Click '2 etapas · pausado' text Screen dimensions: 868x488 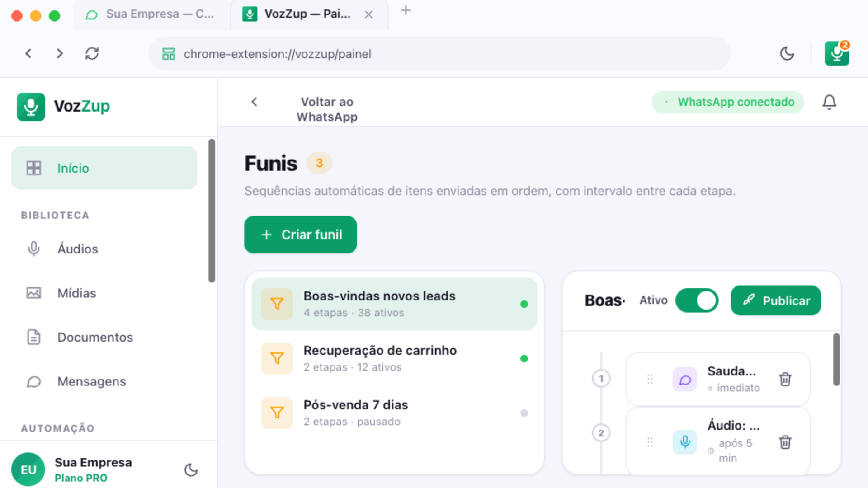[352, 422]
